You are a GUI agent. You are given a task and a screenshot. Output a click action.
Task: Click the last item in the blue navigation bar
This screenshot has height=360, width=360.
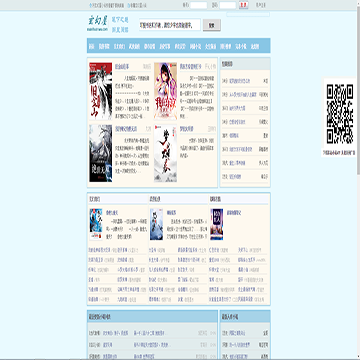pos(255,46)
